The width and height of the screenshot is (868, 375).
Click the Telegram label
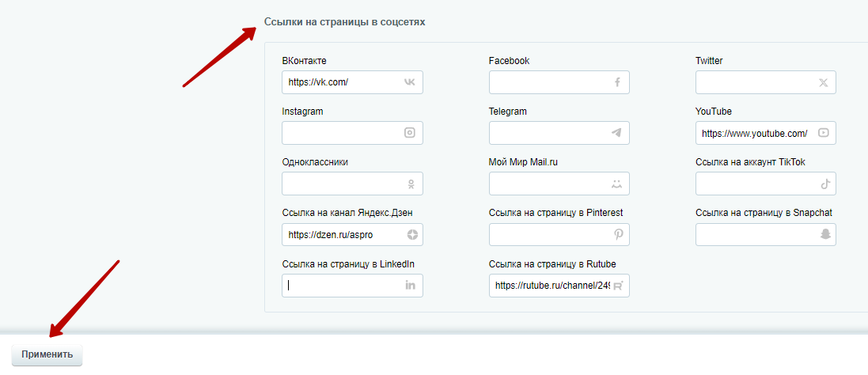[508, 112]
